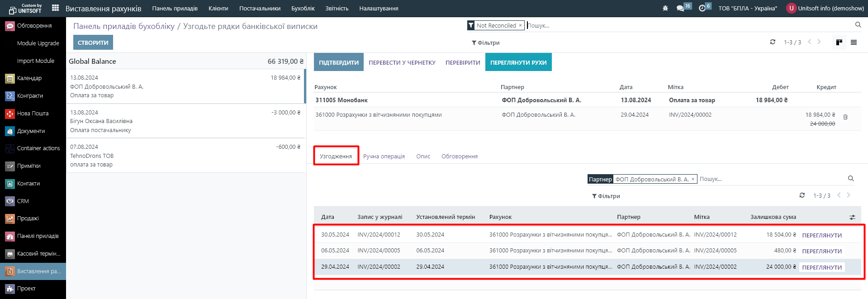This screenshot has height=299, width=868.
Task: Open the Звітність menu
Action: click(x=337, y=9)
